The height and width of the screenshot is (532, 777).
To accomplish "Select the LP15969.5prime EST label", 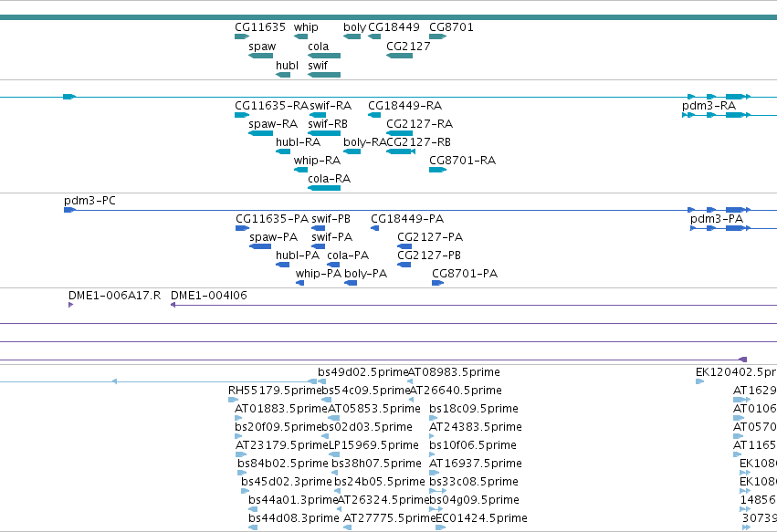I will (373, 446).
